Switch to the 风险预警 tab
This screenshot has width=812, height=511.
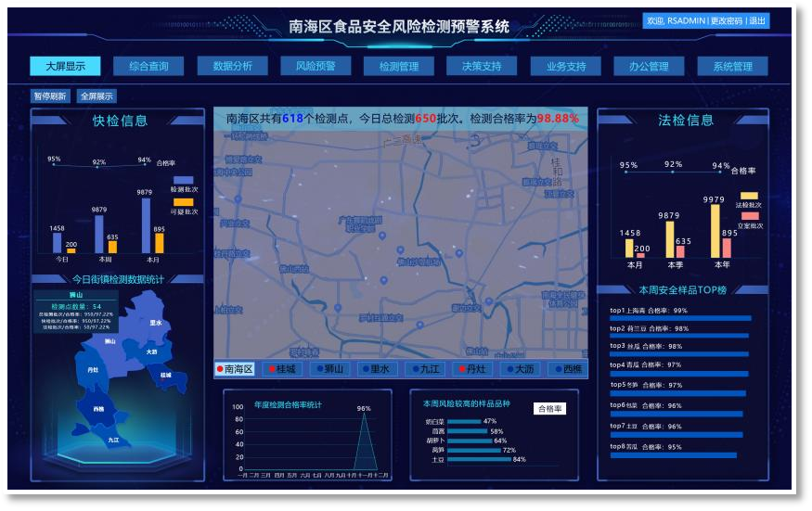[x=316, y=66]
